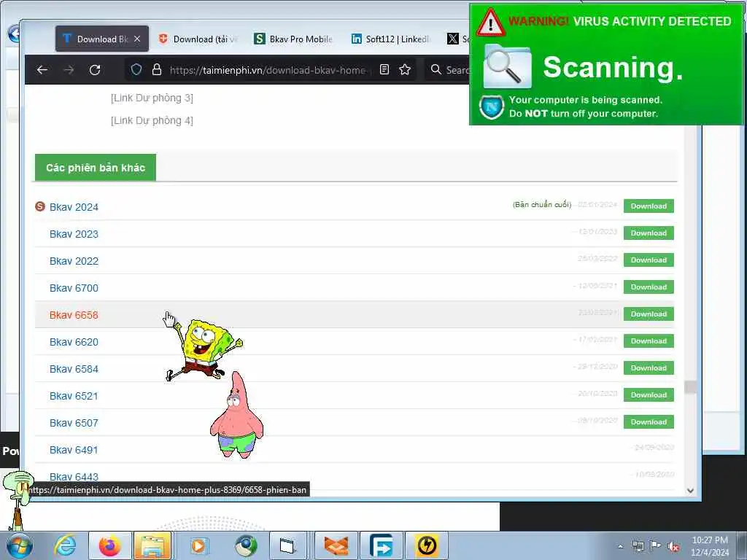Open the Bkav 6491 version link
Viewport: 747px width, 560px height.
(74, 450)
